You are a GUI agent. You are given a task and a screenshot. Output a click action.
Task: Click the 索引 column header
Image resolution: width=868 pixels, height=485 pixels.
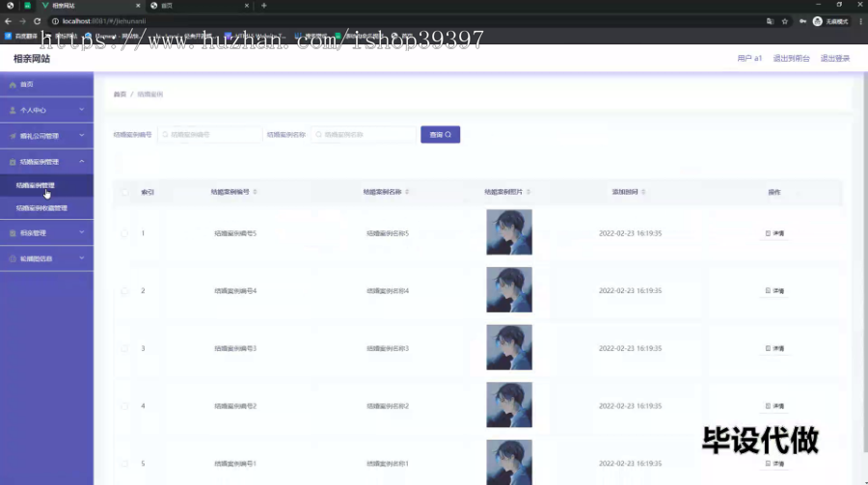click(x=148, y=192)
